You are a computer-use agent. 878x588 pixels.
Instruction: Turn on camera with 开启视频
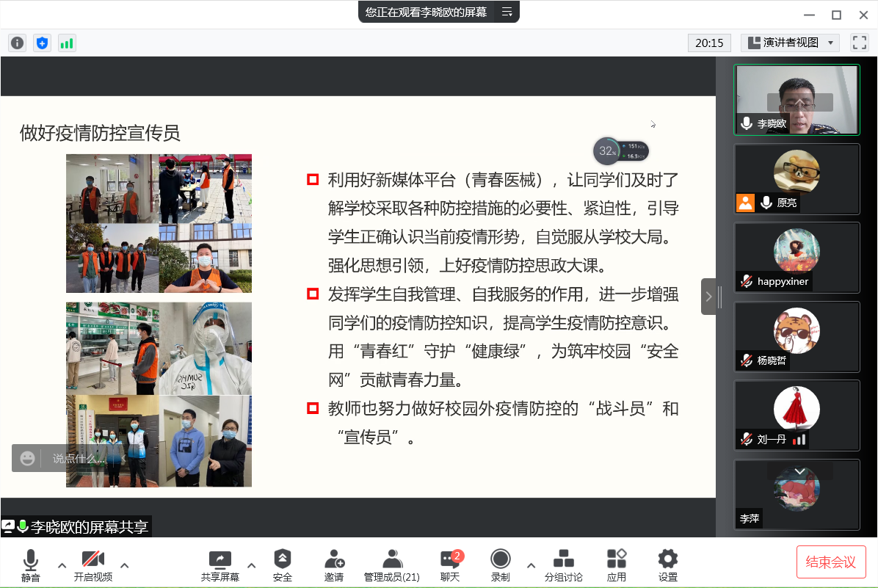[x=93, y=565]
